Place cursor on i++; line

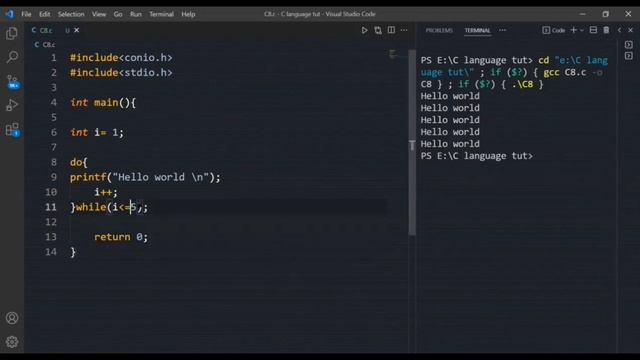[106, 192]
